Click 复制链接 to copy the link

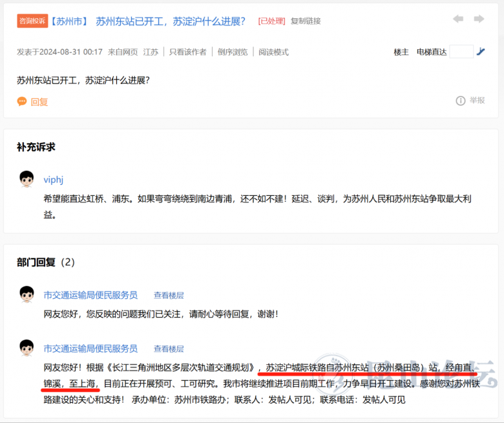coord(306,21)
